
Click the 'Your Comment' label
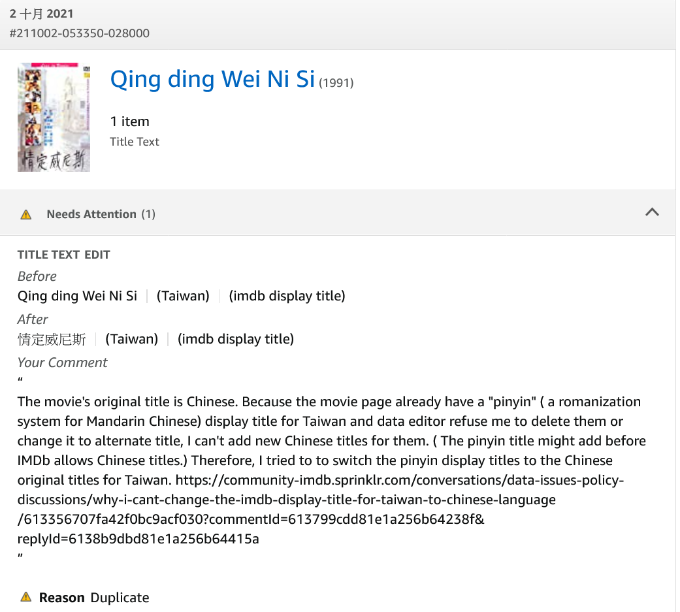62,362
